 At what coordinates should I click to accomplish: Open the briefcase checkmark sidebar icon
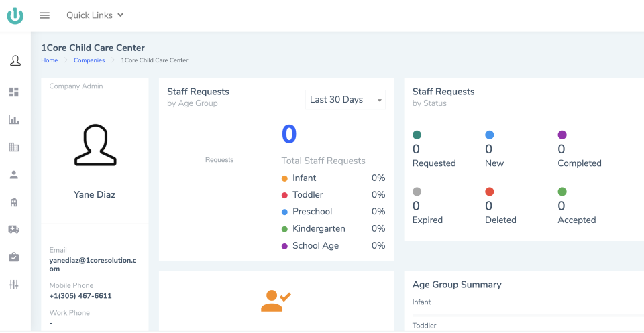coord(14,257)
